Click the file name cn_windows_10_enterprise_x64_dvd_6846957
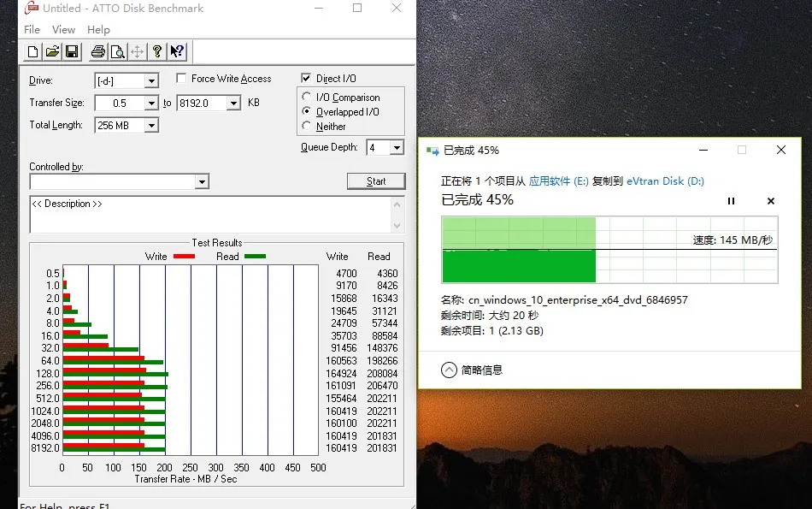812x509 pixels. pos(578,300)
